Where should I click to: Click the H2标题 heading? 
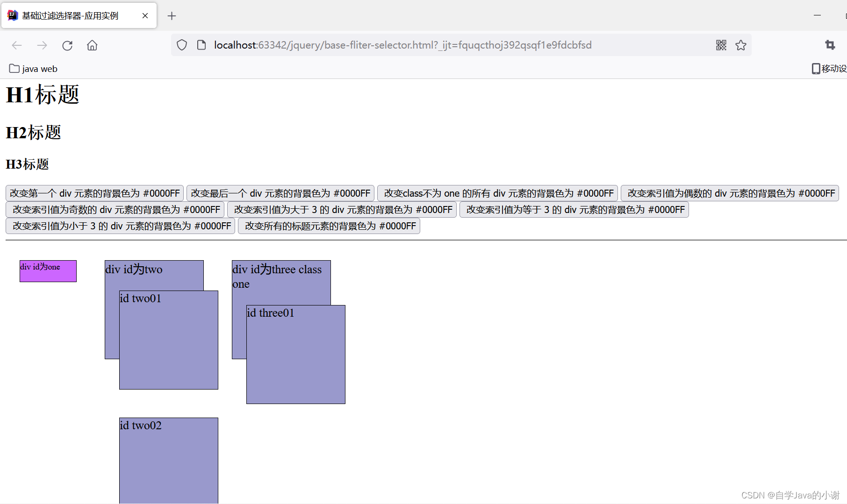tap(34, 133)
